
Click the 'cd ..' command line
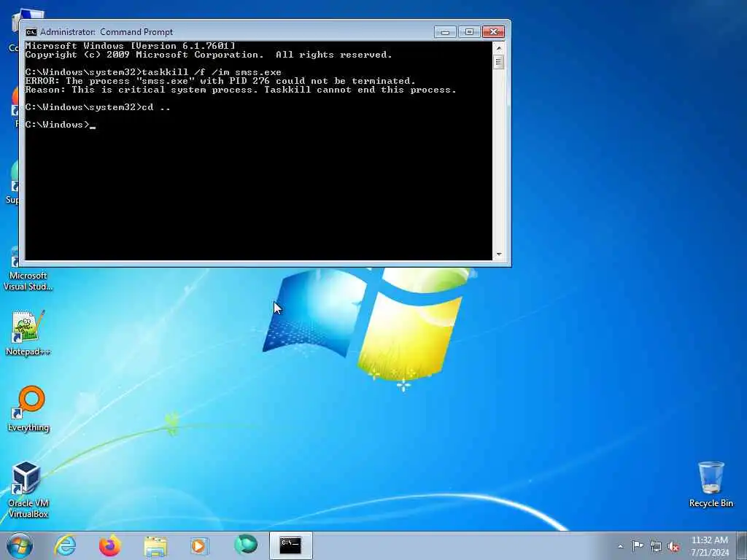(x=98, y=107)
